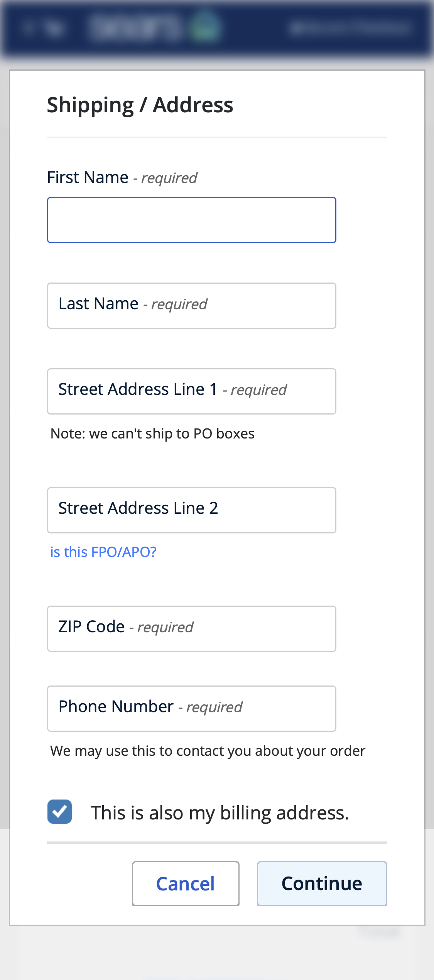Open the 'is this FPO/APO?' link
Viewport: 434px width, 980px height.
103,552
